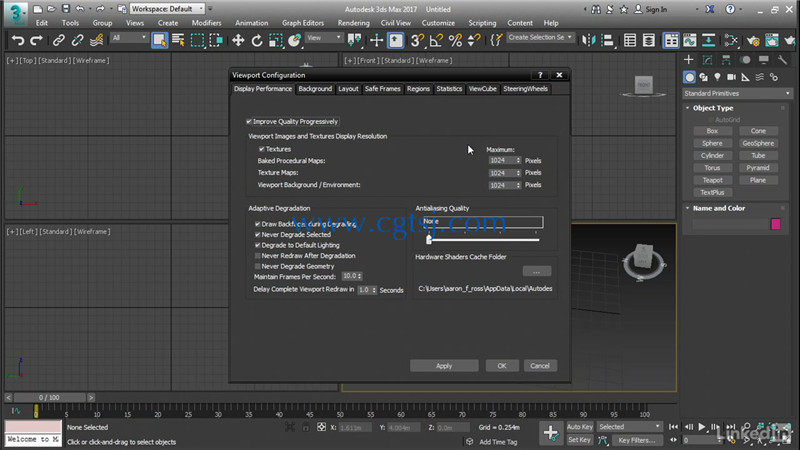
Task: Click the Align tool icon
Action: tap(608, 40)
